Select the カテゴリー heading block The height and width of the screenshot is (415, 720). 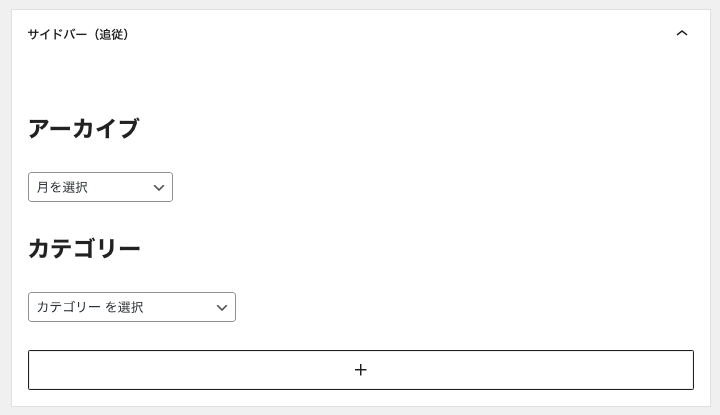(x=85, y=249)
